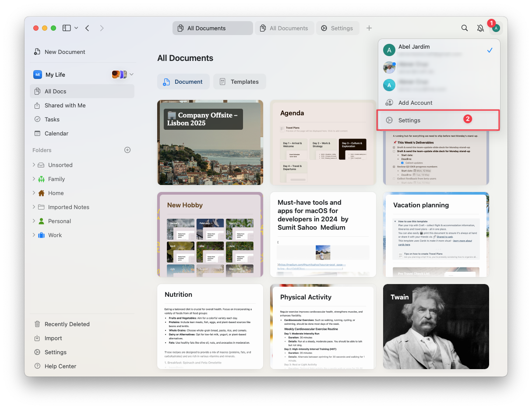
Task: Select the Document filter button
Action: click(x=183, y=82)
